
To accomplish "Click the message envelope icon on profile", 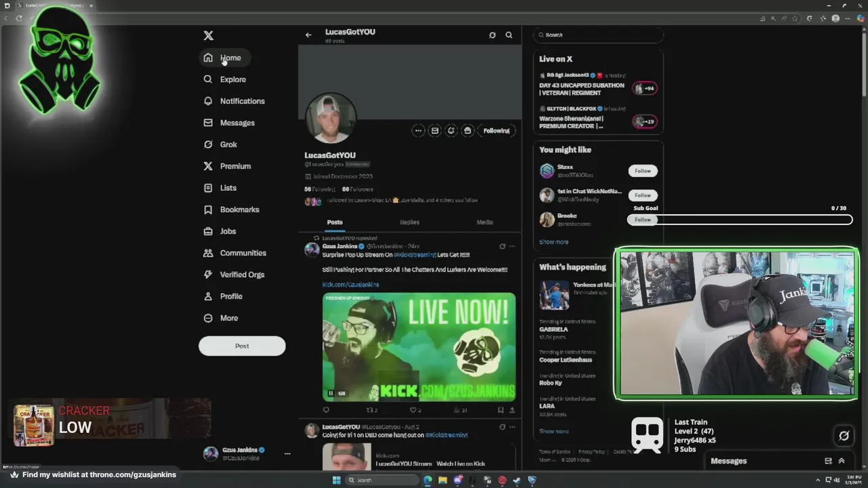I will (x=435, y=131).
